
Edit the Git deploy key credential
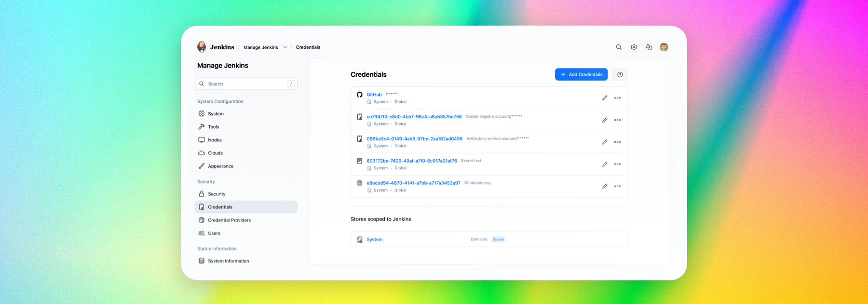click(x=605, y=186)
